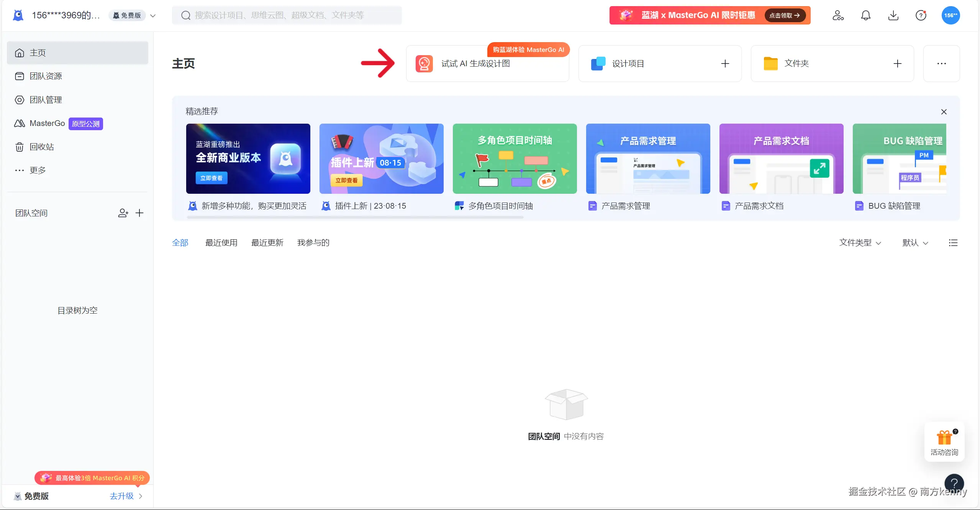Switch to the 最近使用 tab
Viewport: 980px width, 510px height.
(221, 242)
